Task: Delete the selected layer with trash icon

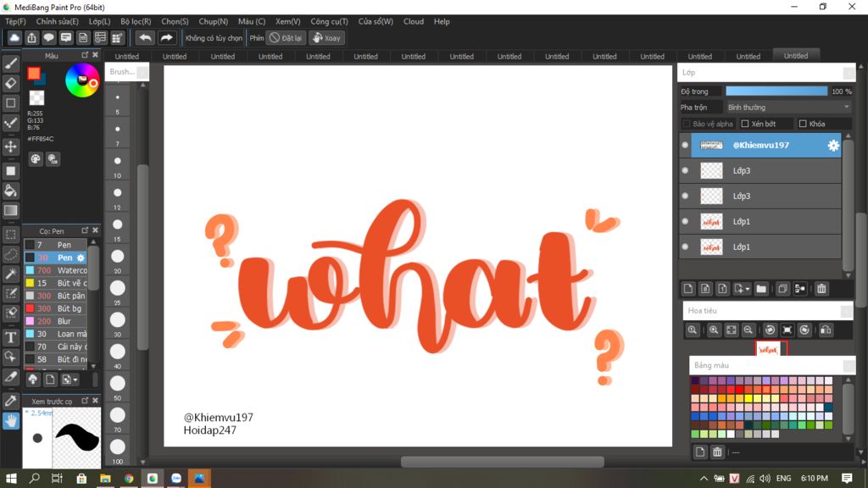Action: 821,289
